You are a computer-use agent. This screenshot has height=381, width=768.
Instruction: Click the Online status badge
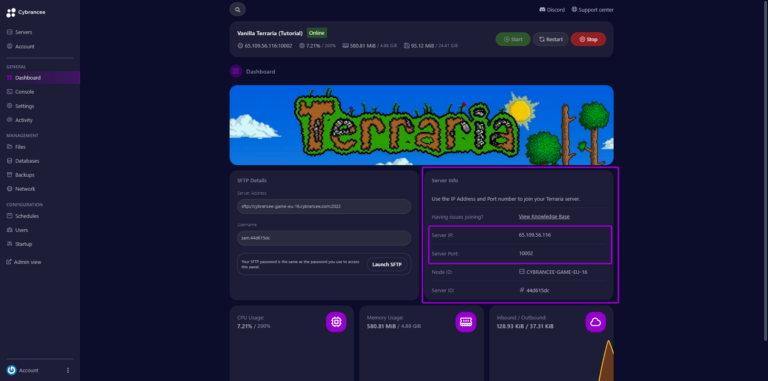pyautogui.click(x=317, y=33)
